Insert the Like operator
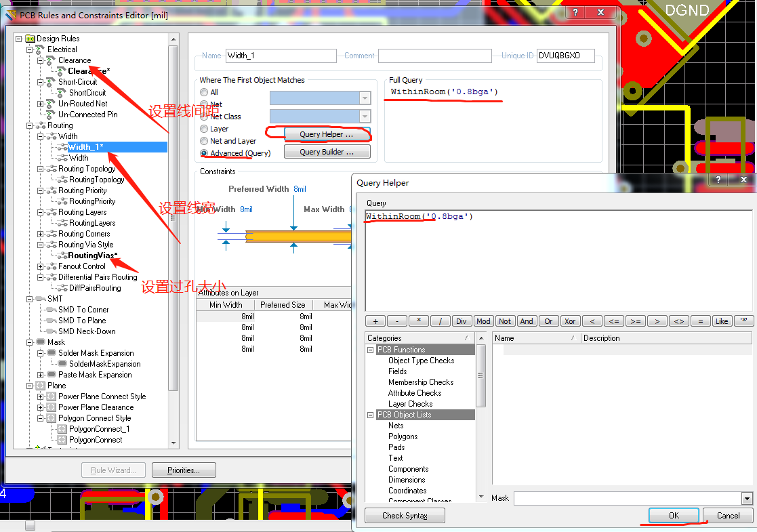This screenshot has height=532, width=757. pos(722,321)
